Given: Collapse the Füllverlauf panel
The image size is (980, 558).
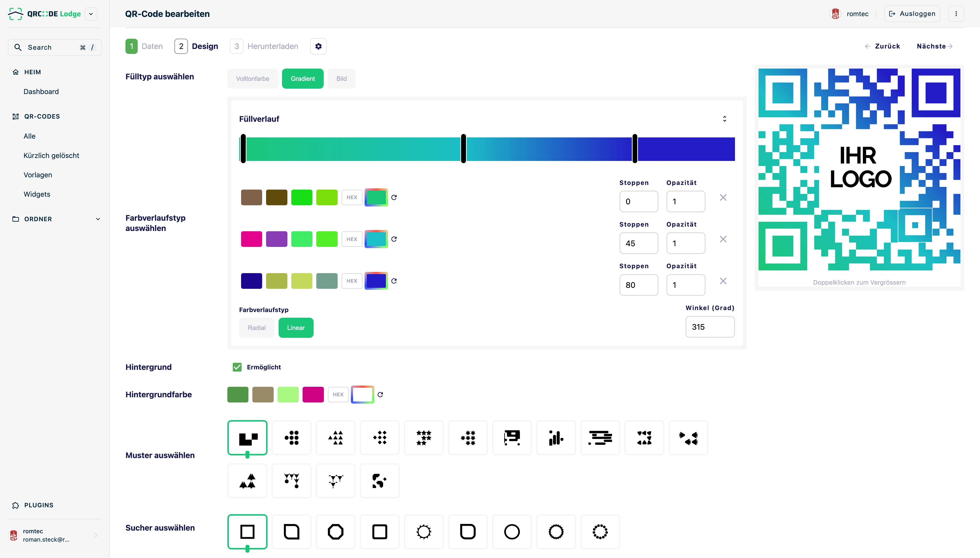Looking at the screenshot, I should pyautogui.click(x=724, y=119).
